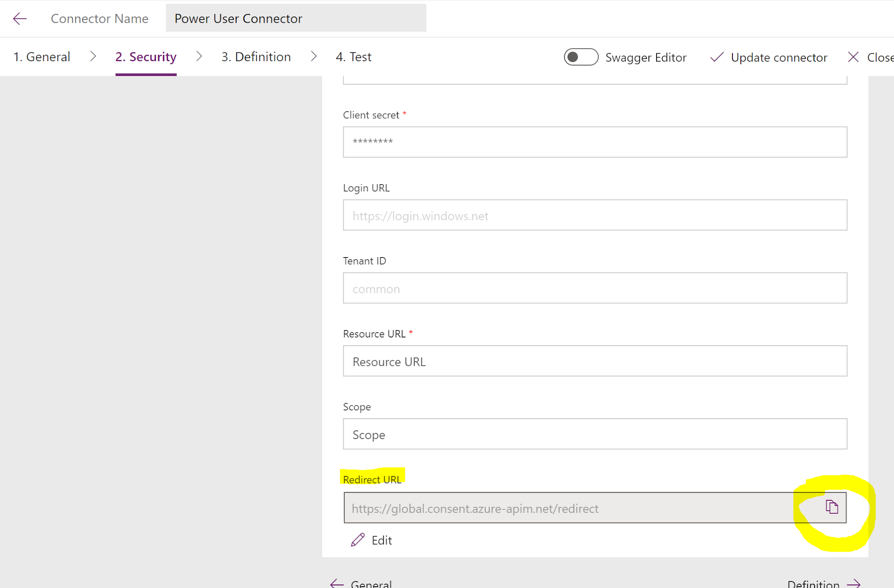This screenshot has height=588, width=894.
Task: Toggle the Swagger Editor switch
Action: click(x=581, y=57)
